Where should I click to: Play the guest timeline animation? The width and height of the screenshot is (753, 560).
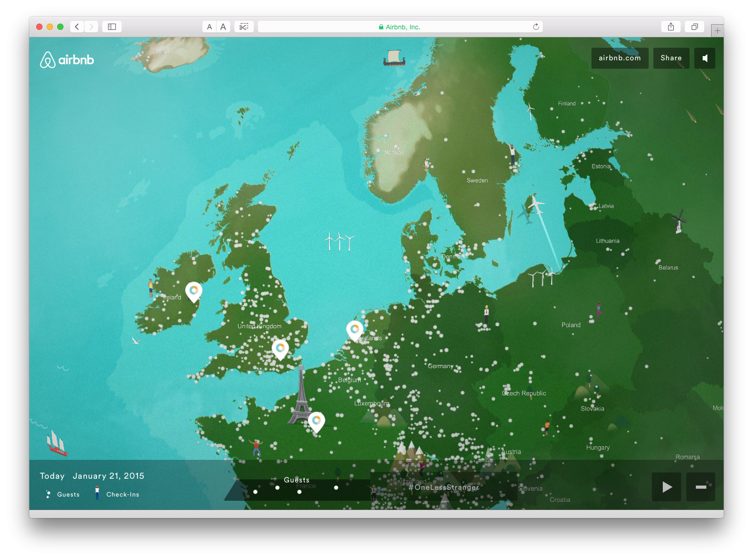(x=666, y=487)
